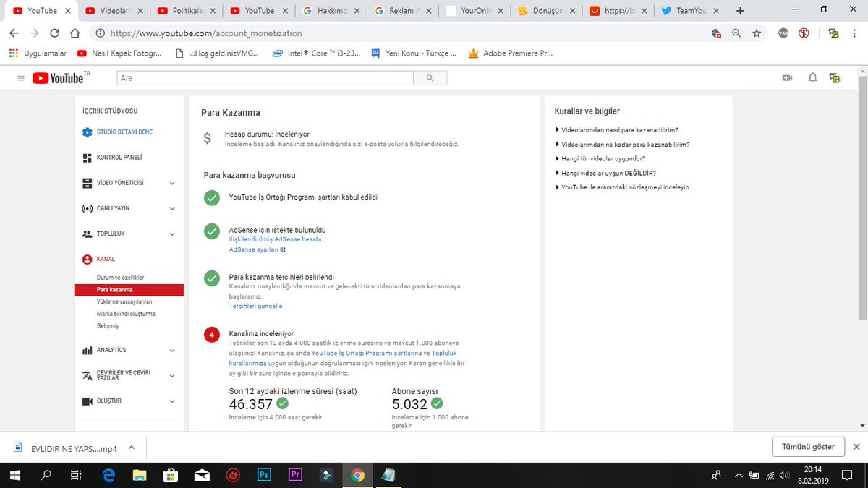Expand the Oluştur section
Screen dimensions: 868x488
pos(172,401)
